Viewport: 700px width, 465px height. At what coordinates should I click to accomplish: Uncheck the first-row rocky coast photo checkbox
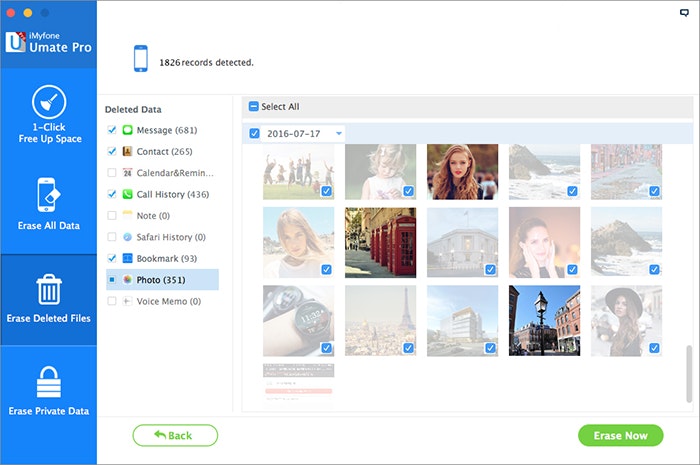[x=572, y=191]
